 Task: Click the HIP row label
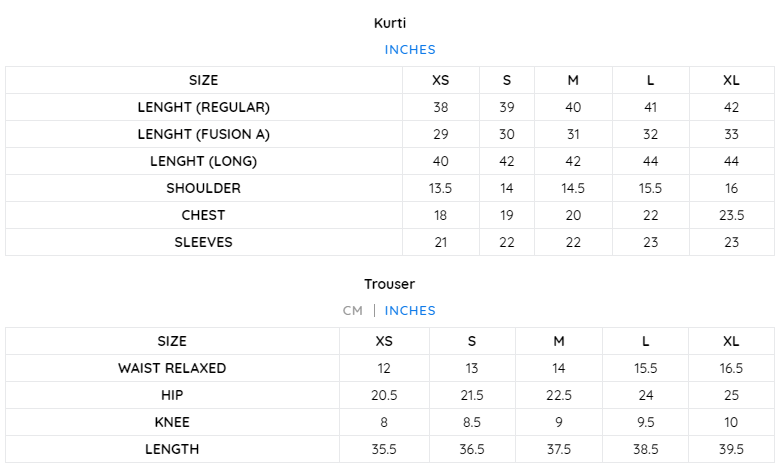[172, 395]
